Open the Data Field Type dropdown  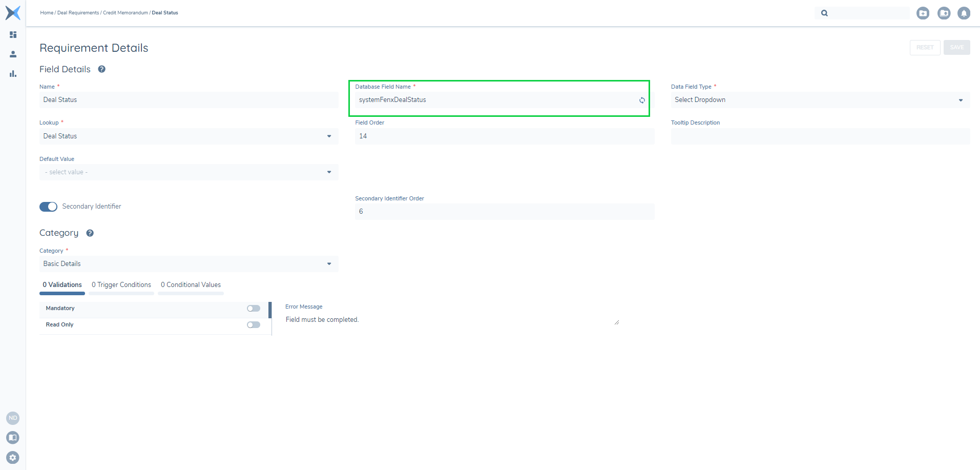tap(820, 100)
